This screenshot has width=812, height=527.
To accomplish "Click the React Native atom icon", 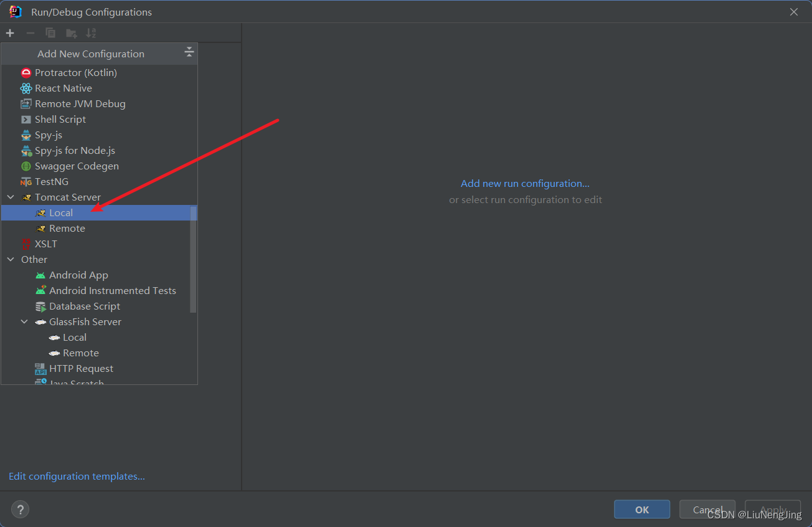I will point(26,88).
